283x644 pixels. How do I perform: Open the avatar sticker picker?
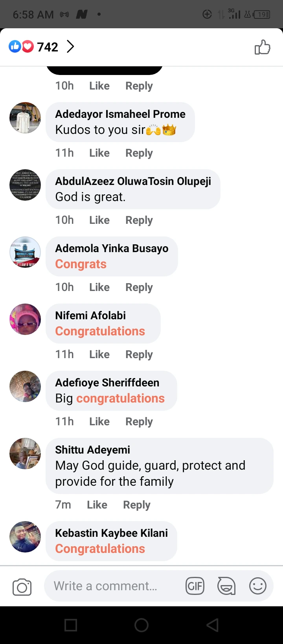coord(226,586)
